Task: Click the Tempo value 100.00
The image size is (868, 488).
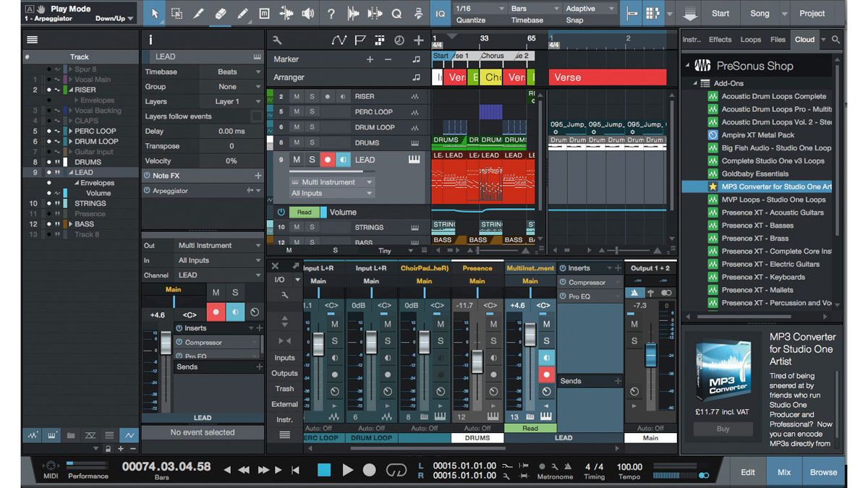Action: click(x=629, y=467)
